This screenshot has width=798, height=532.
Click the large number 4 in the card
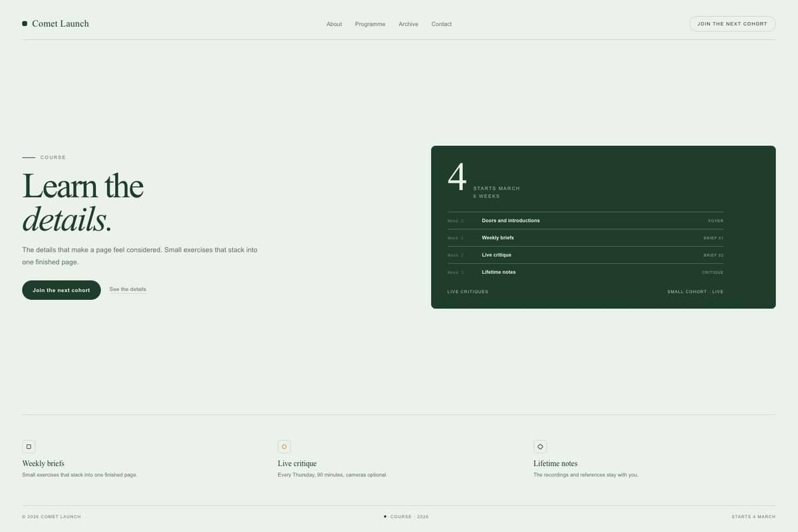(x=458, y=177)
